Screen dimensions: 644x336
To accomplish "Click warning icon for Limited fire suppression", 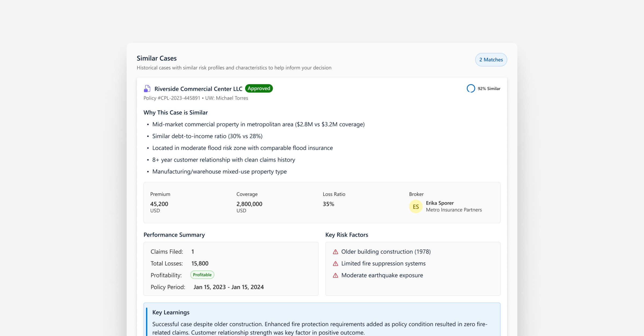I will pyautogui.click(x=335, y=264).
